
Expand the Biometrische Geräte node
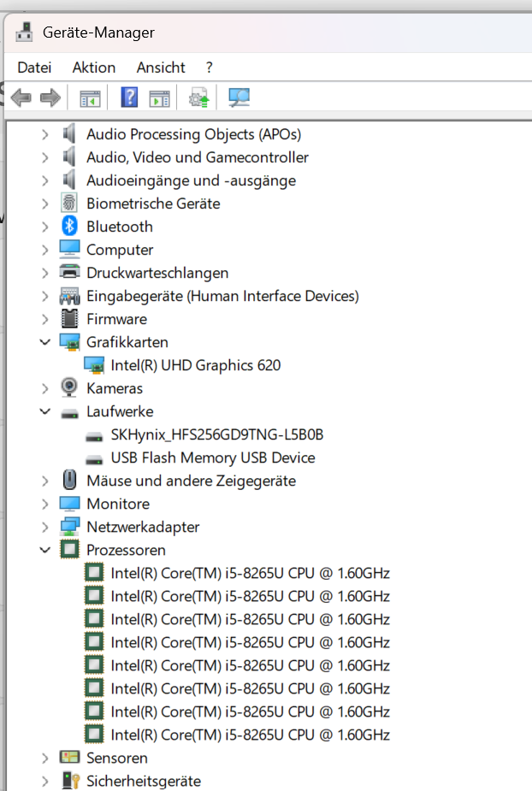pos(45,204)
